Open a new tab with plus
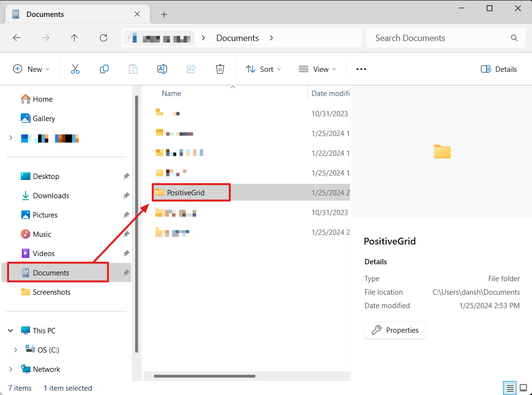The height and width of the screenshot is (395, 532). click(x=164, y=14)
